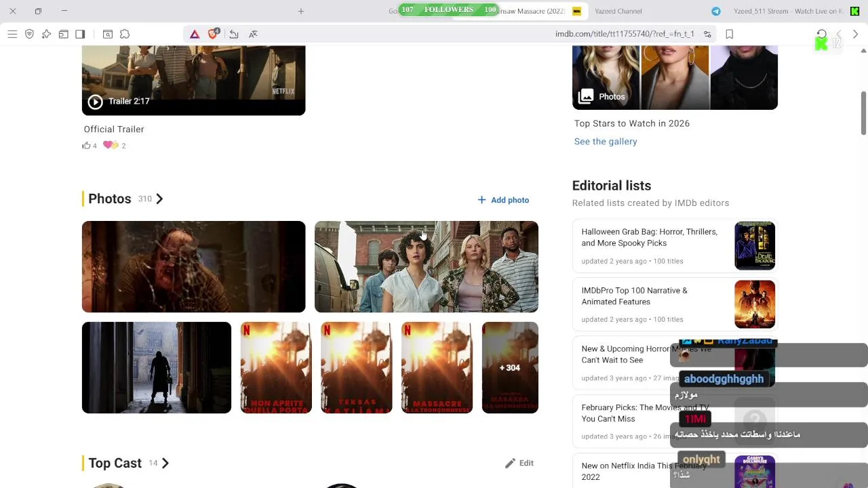Click the wallet panel icon in toolbar

63,34
